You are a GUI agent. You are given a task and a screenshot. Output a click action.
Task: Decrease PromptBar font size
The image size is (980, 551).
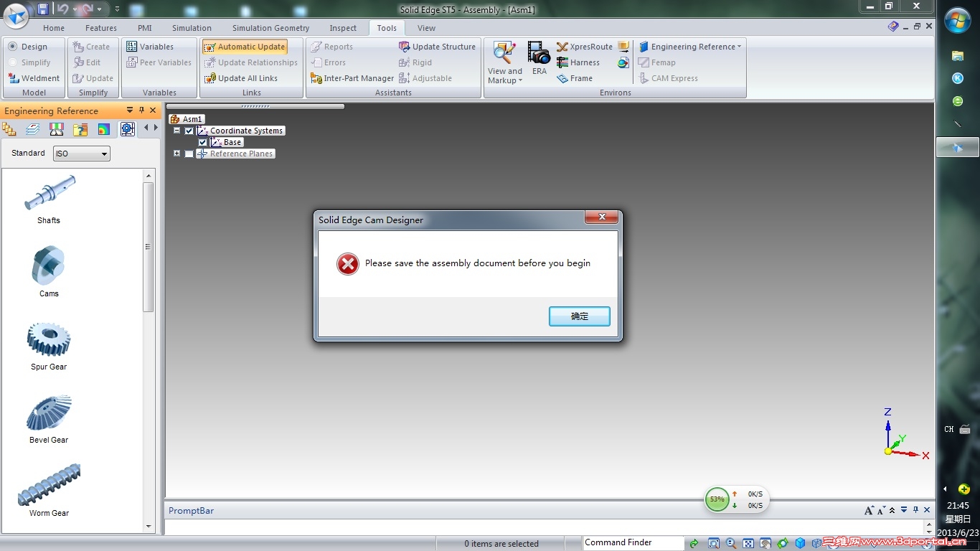(881, 511)
